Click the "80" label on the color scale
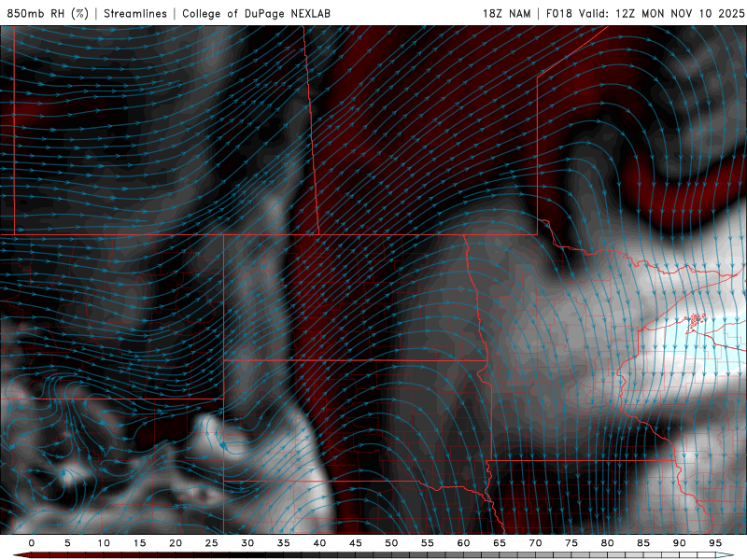 click(x=608, y=543)
